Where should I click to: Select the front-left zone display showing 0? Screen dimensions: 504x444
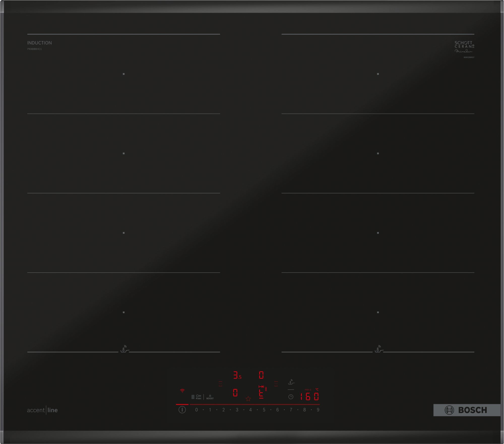click(235, 393)
